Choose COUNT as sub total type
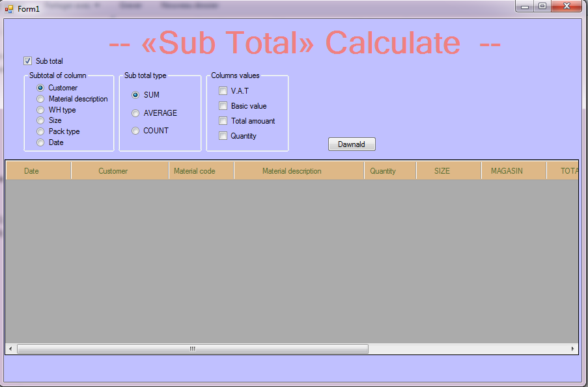The image size is (588, 387). click(135, 130)
